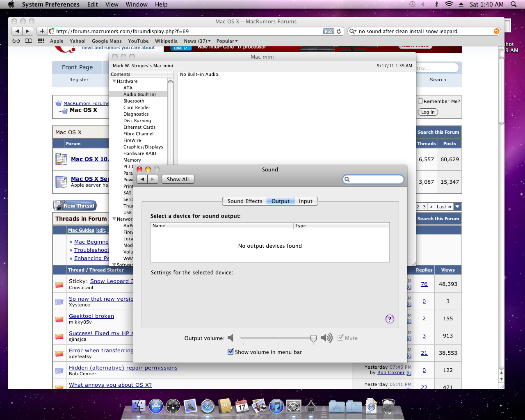Open System Profiler icon in Dock
Screen dimensions: 525x420
click(311, 406)
